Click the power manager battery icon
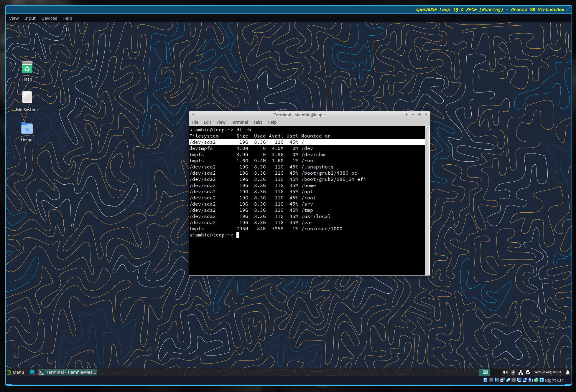This screenshot has height=392, width=576. [x=513, y=372]
